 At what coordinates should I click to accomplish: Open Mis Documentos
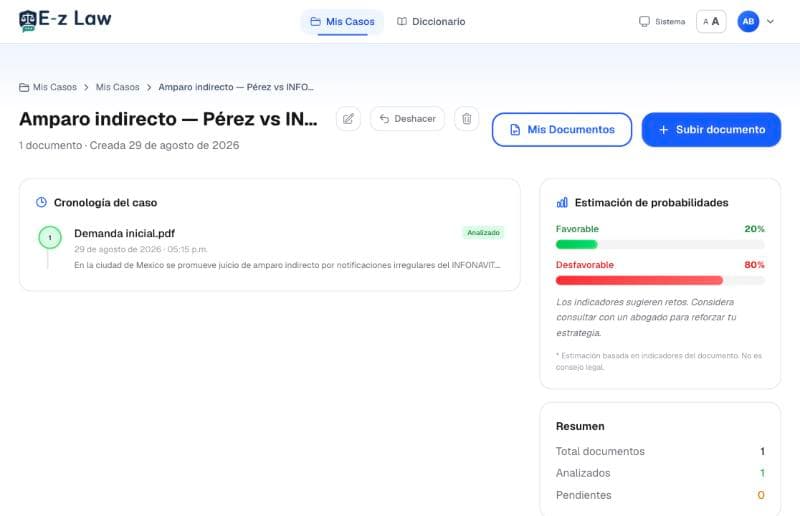(x=562, y=130)
